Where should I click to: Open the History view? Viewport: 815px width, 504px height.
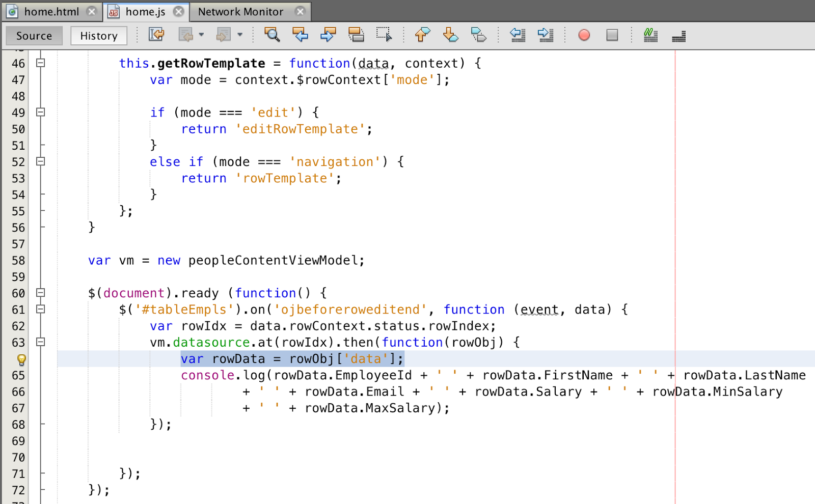click(x=98, y=36)
